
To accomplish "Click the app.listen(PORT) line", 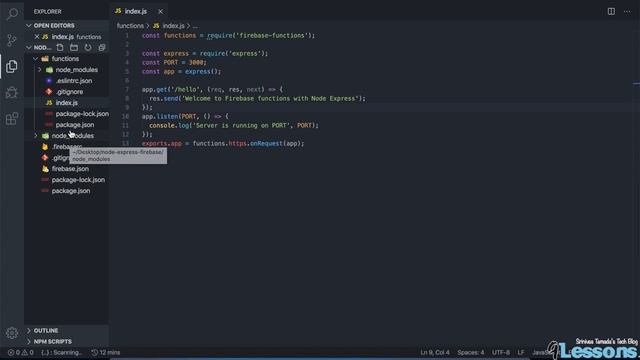I will (x=185, y=116).
